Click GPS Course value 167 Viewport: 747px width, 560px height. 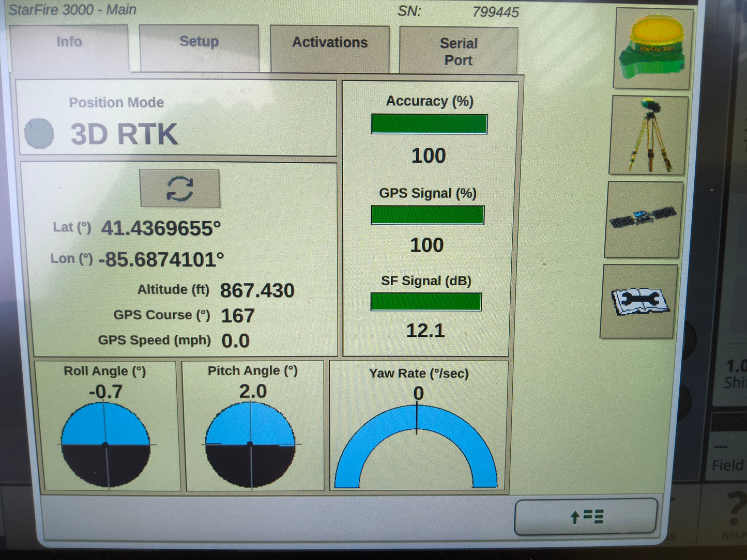pos(238,316)
